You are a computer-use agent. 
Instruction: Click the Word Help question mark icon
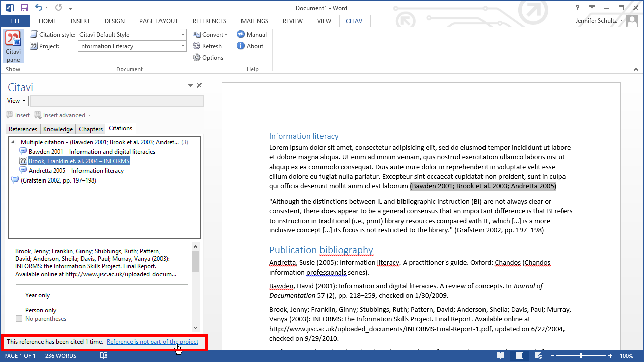[577, 8]
